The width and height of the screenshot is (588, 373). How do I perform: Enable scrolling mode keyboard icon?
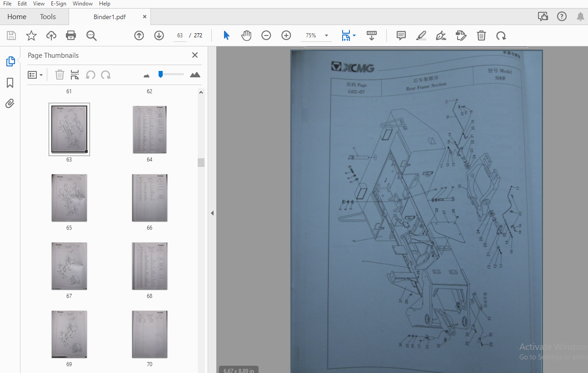click(x=372, y=35)
